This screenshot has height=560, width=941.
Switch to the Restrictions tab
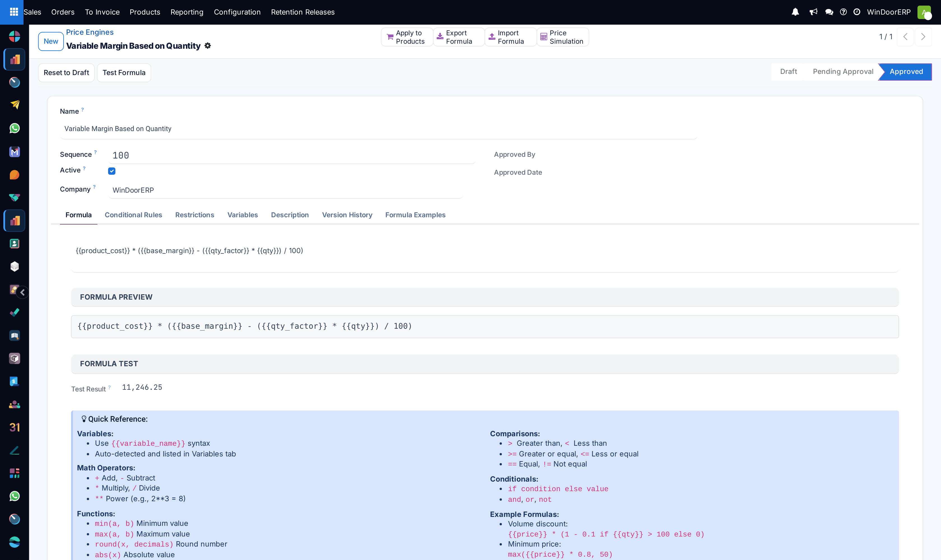pyautogui.click(x=194, y=215)
